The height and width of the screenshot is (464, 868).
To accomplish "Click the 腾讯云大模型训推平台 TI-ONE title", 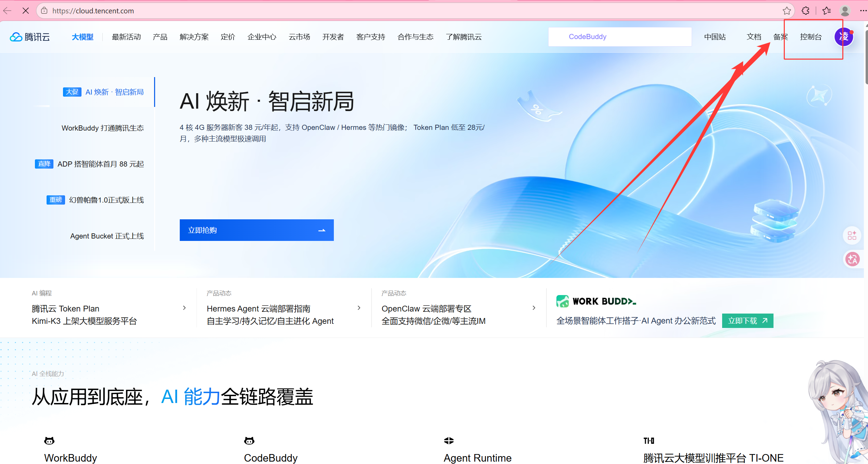I will (713, 458).
